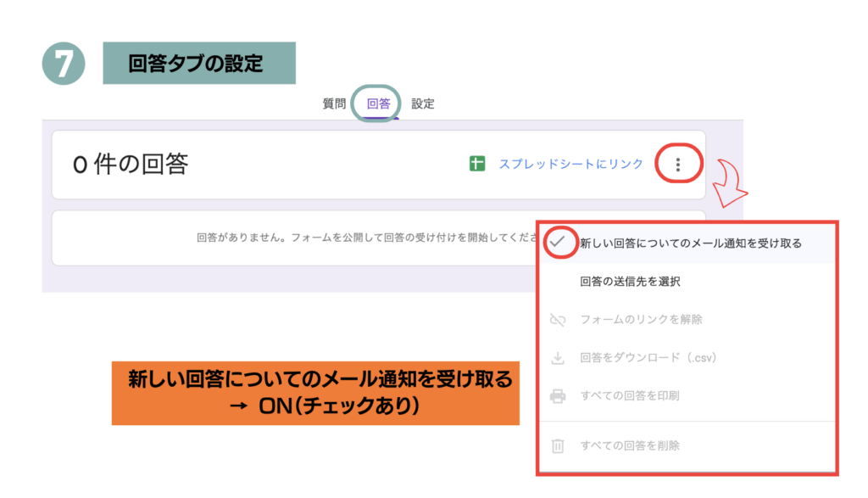This screenshot has width=868, height=498.
Task: Click the スプレッドシートにリンク link
Action: click(570, 164)
